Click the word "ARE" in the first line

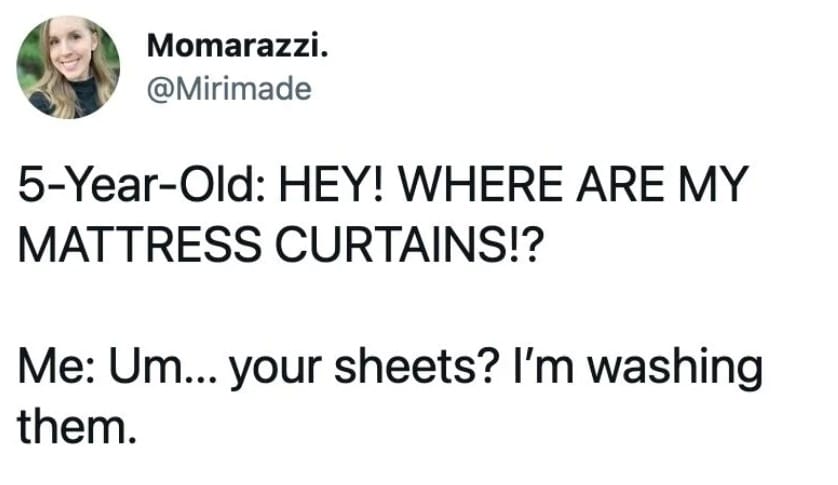pos(615,184)
